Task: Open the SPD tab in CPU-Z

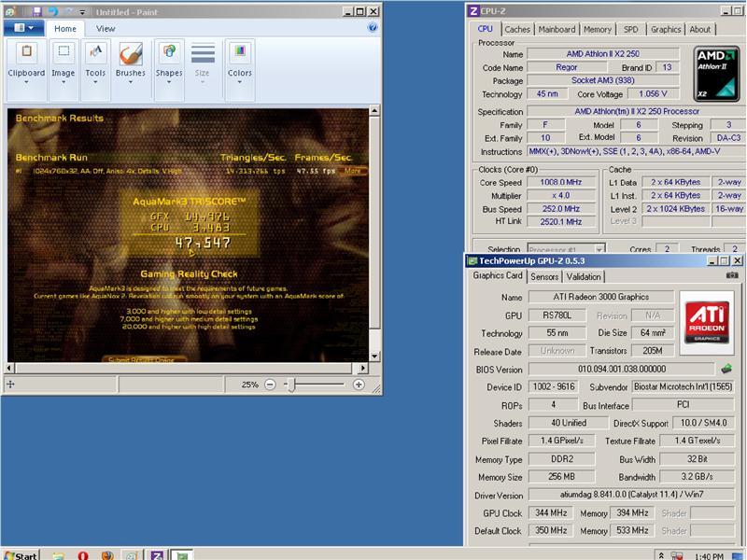Action: [631, 30]
